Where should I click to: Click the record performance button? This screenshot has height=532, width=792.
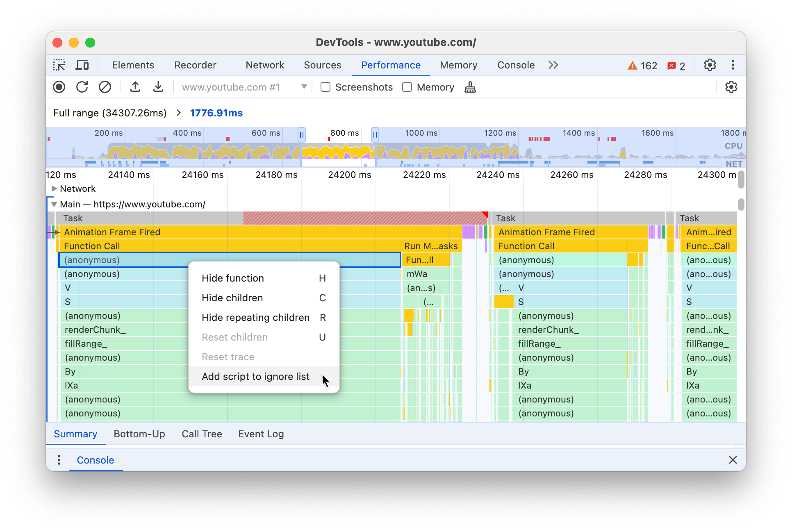pyautogui.click(x=59, y=88)
